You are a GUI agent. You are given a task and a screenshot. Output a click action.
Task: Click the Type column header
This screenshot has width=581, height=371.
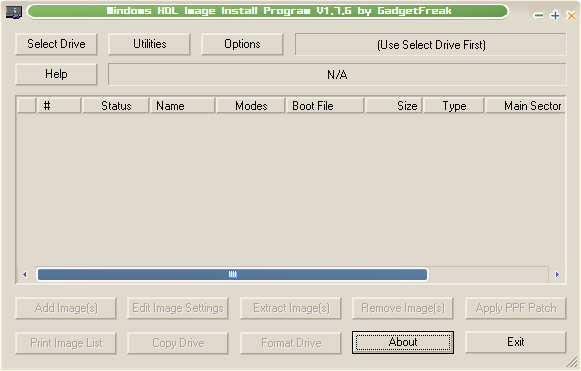tap(454, 106)
